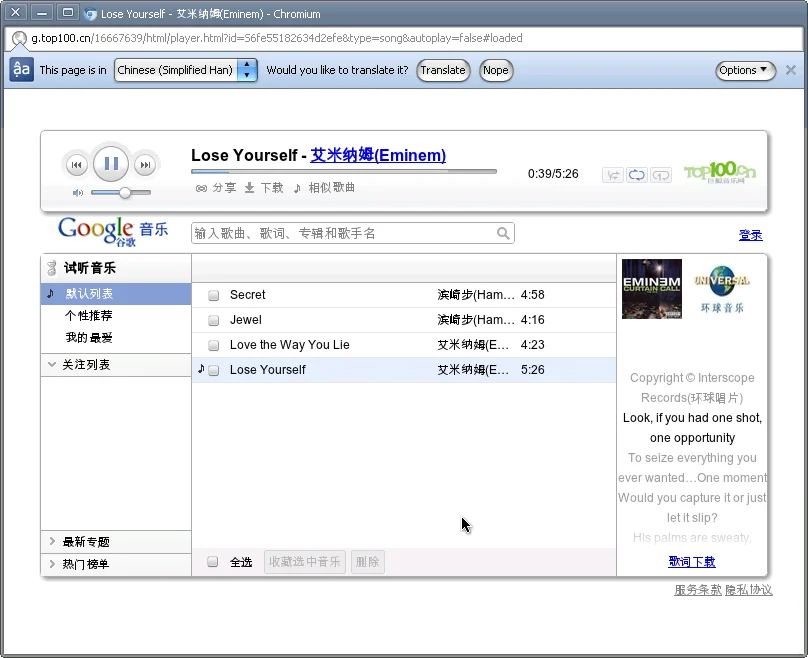The width and height of the screenshot is (808, 658).
Task: Enable shuffle playback mode
Action: pyautogui.click(x=613, y=175)
